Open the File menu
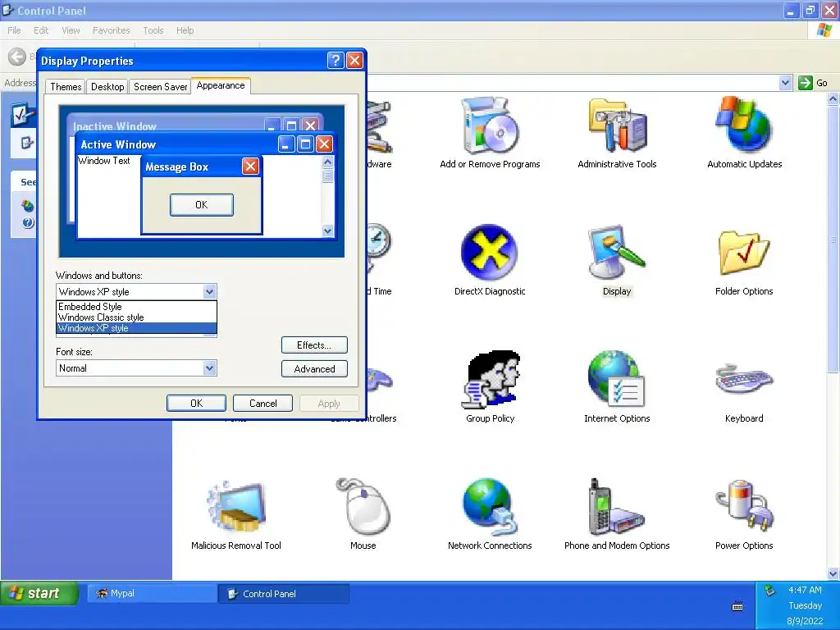 15,30
